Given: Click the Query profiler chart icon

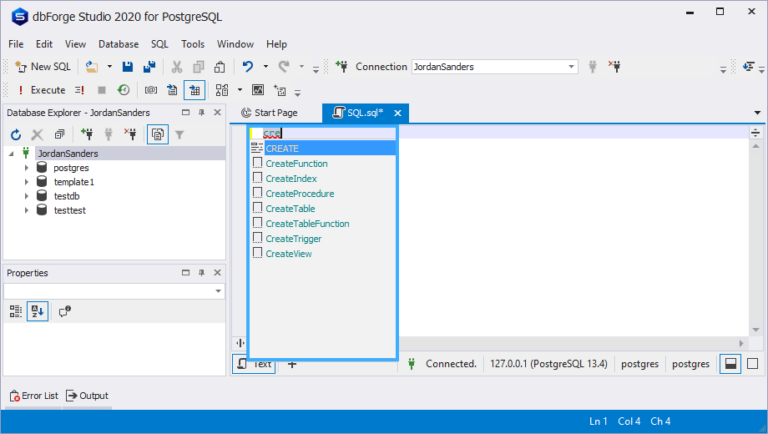Looking at the screenshot, I should (258, 90).
